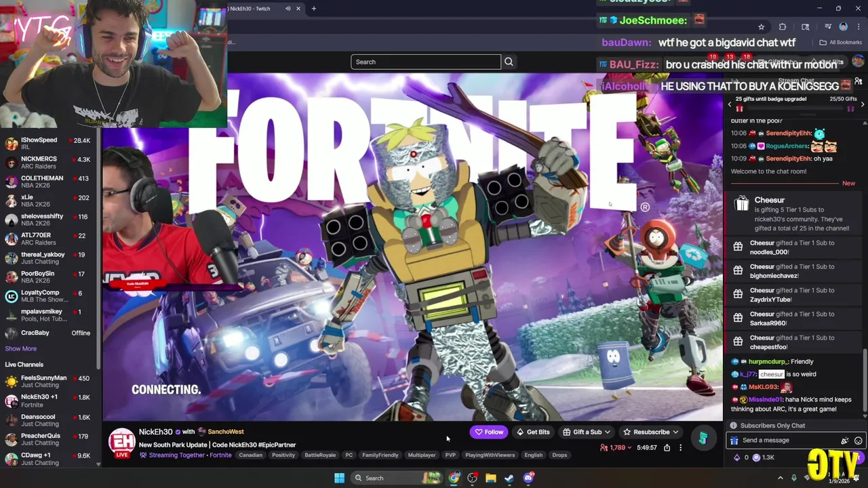The height and width of the screenshot is (488, 868).
Task: Open offline CracBaby channel in sidebar
Action: click(47, 333)
